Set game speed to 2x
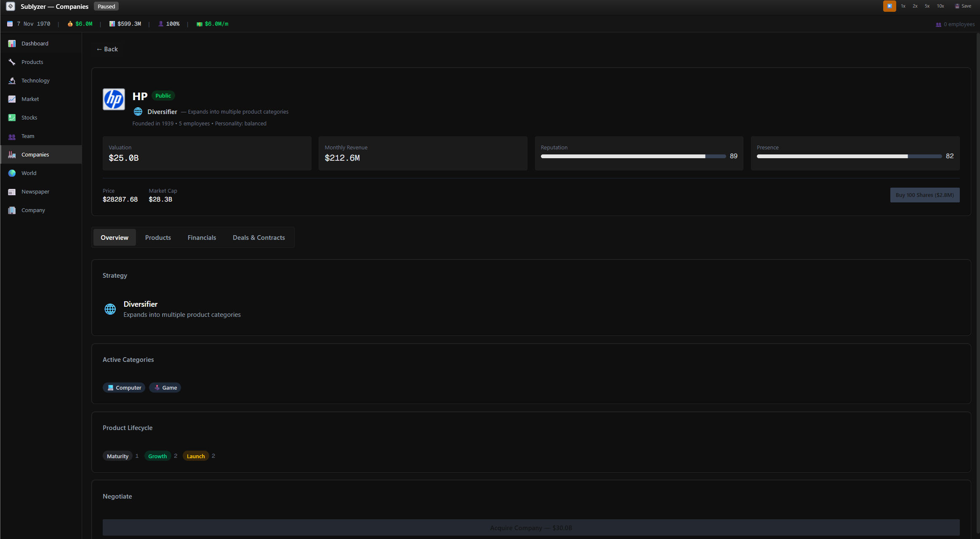The height and width of the screenshot is (539, 980). (915, 6)
